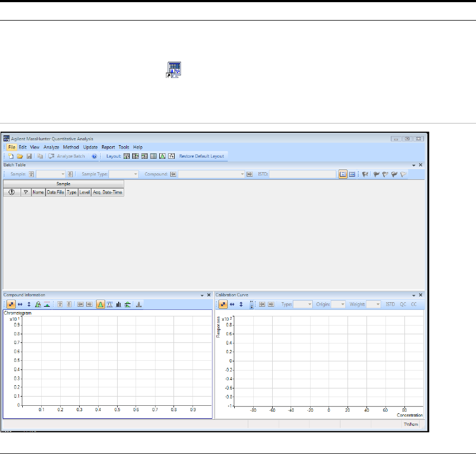
Task: Click the next Sample down-arrow icon
Action: [70, 174]
